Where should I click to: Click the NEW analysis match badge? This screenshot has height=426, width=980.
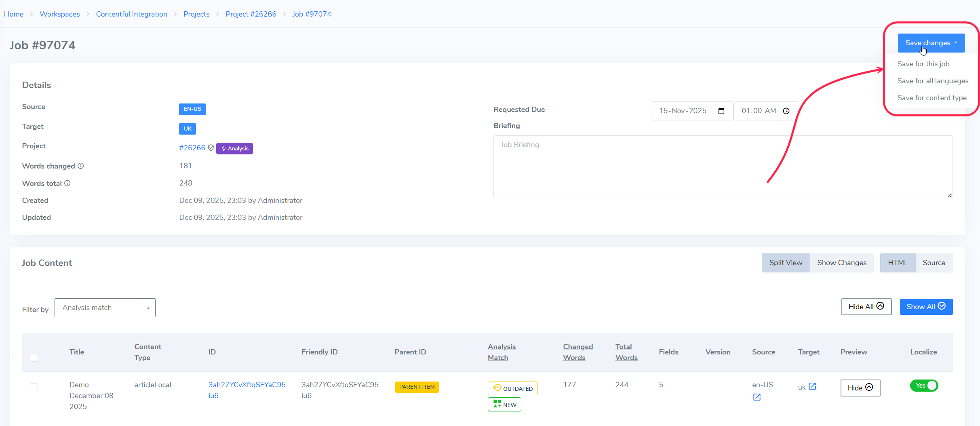coord(504,405)
